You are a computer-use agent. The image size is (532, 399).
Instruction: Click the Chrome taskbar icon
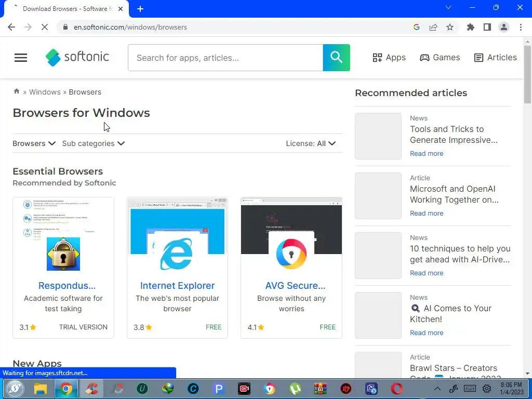click(66, 389)
